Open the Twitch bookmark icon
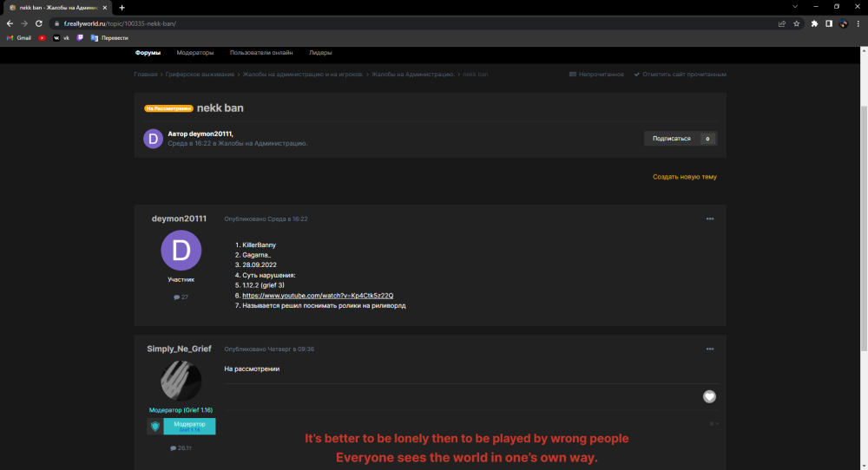 pyautogui.click(x=80, y=38)
